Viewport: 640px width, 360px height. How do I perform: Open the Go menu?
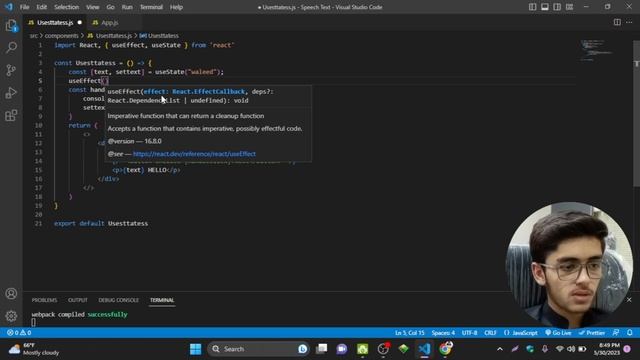[110, 7]
